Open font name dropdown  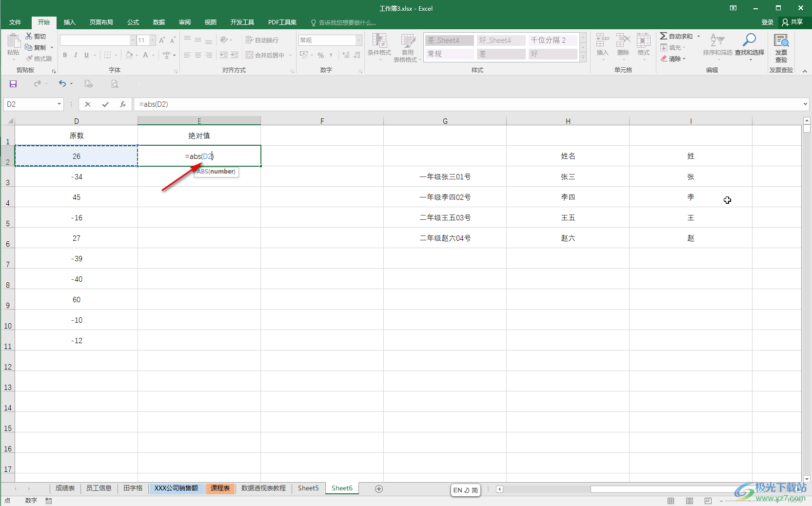(133, 40)
